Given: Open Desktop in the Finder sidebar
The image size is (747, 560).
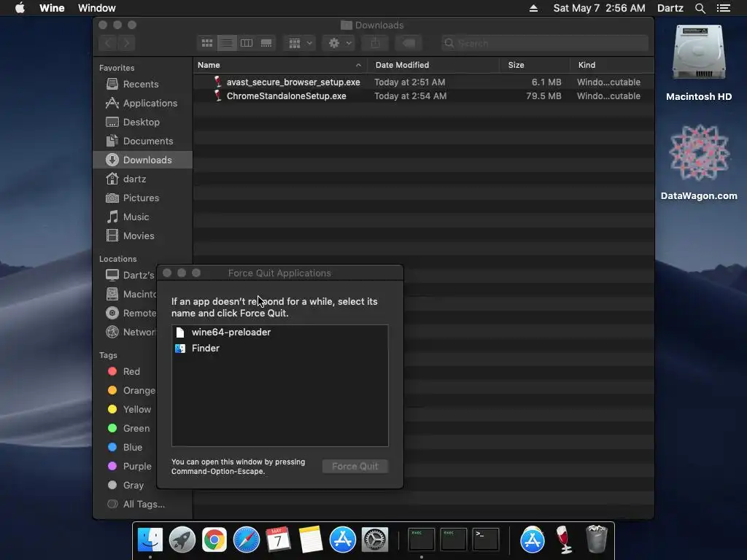Looking at the screenshot, I should coord(141,122).
